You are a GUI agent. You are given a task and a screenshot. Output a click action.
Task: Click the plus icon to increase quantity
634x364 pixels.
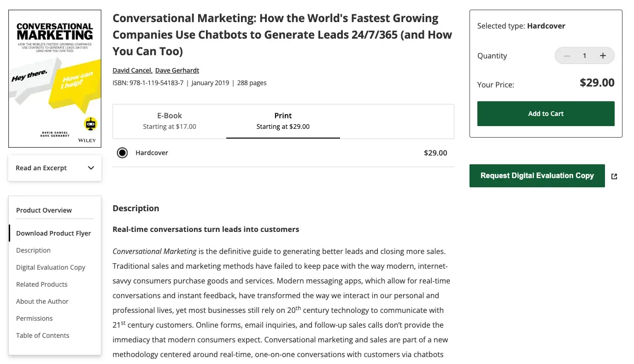pyautogui.click(x=602, y=56)
